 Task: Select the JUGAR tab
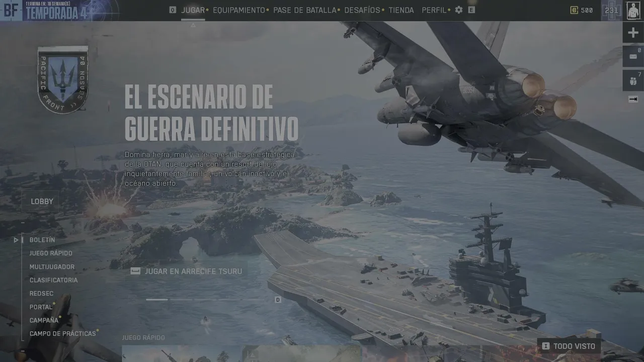193,10
